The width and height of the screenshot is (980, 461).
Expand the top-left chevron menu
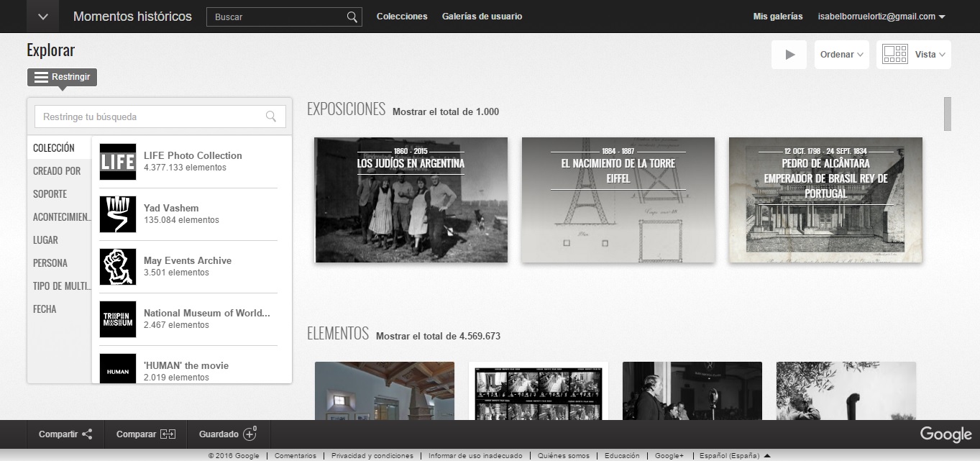[42, 17]
